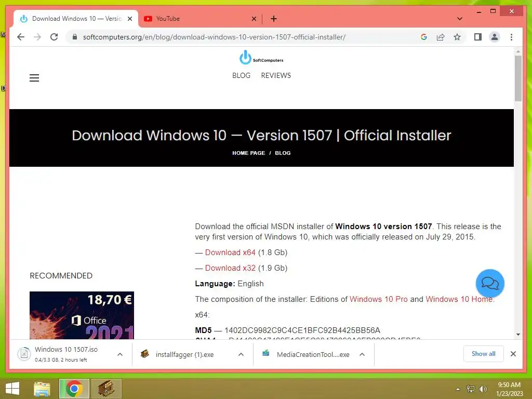The image size is (532, 399).
Task: Click the Language: English text
Action: 229,284
